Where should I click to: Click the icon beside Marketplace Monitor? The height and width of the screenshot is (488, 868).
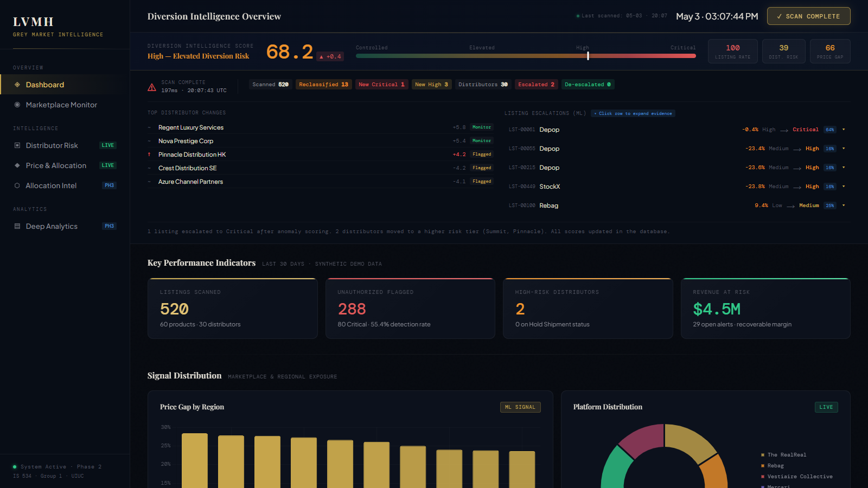click(x=17, y=105)
